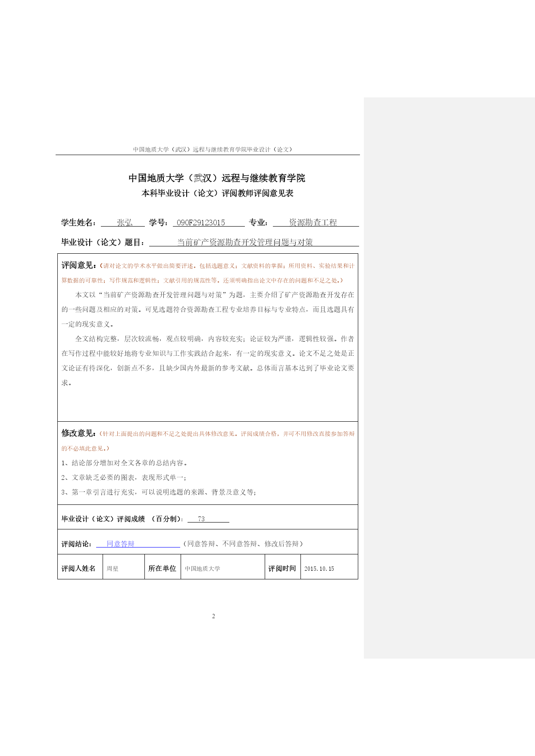Click the page number '2'
This screenshot has width=535, height=756.
pyautogui.click(x=213, y=616)
